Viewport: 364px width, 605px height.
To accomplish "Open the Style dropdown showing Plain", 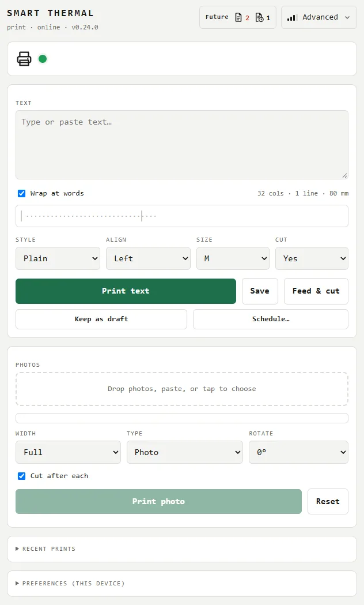I will tap(58, 258).
